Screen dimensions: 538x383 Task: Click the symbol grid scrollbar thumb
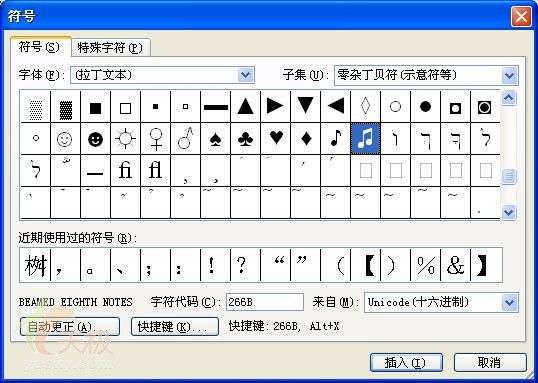[x=508, y=176]
